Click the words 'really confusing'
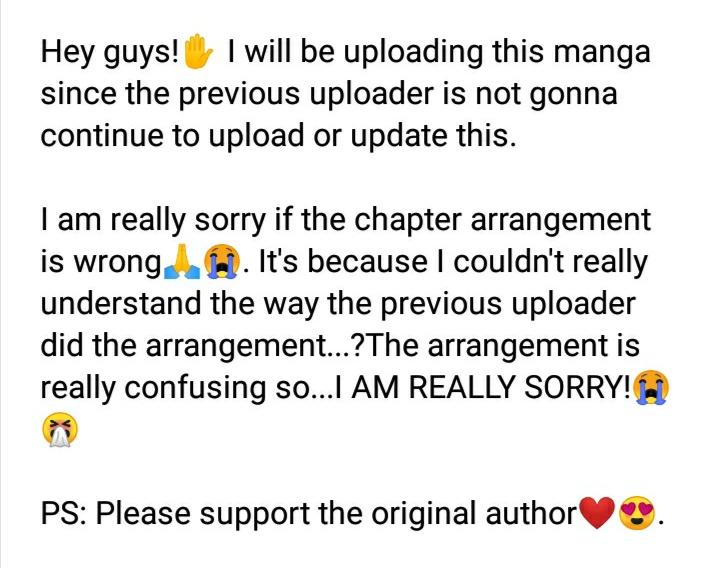 coord(153,388)
